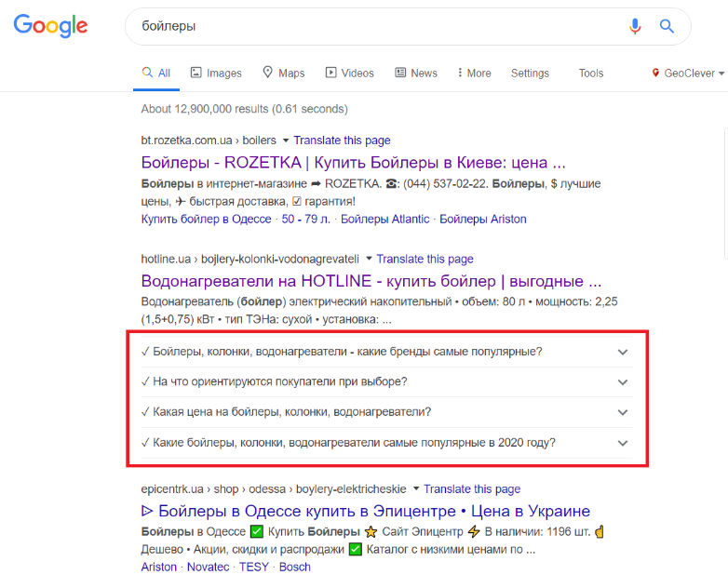Open dropdown arrow next to bt.rozetka.com.ua URL
This screenshot has height=588, width=728.
286,140
